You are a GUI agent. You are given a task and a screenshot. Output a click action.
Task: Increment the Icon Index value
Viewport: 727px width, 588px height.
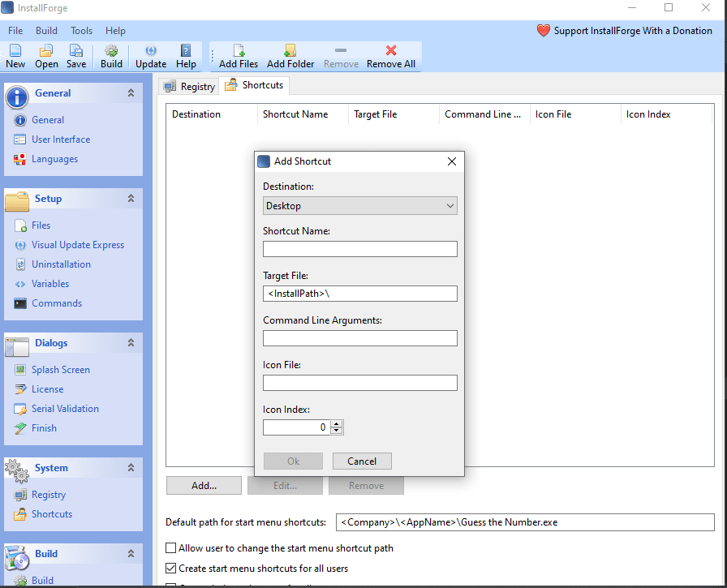tap(337, 423)
